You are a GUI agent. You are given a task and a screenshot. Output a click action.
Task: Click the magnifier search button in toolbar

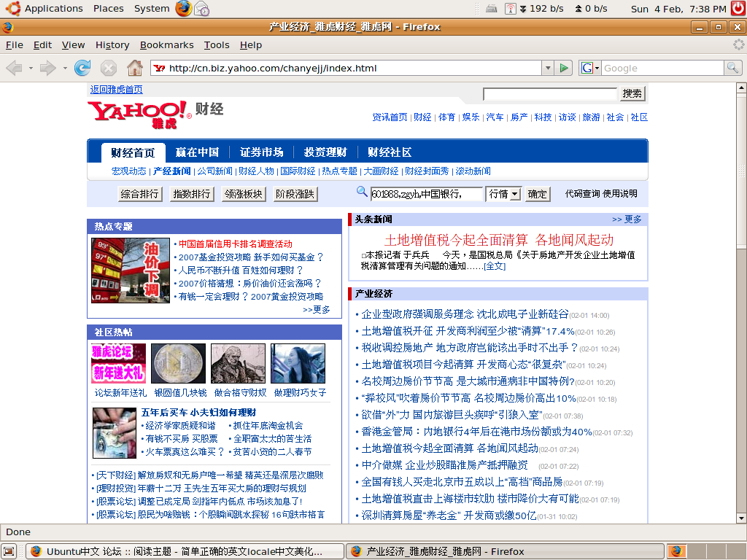tap(732, 68)
